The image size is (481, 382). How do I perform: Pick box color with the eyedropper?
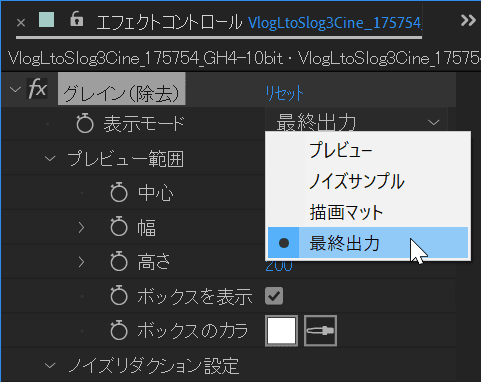[x=320, y=331]
